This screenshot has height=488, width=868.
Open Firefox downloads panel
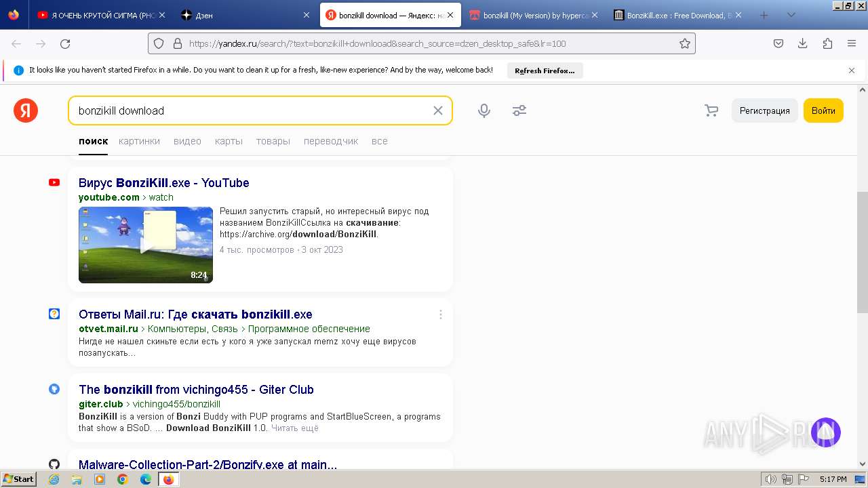(803, 43)
